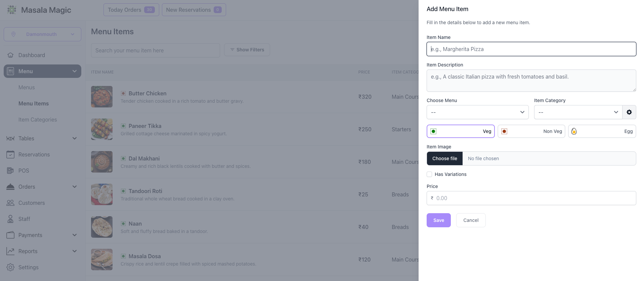Click the Staff person icon
The image size is (644, 281).
point(10,219)
